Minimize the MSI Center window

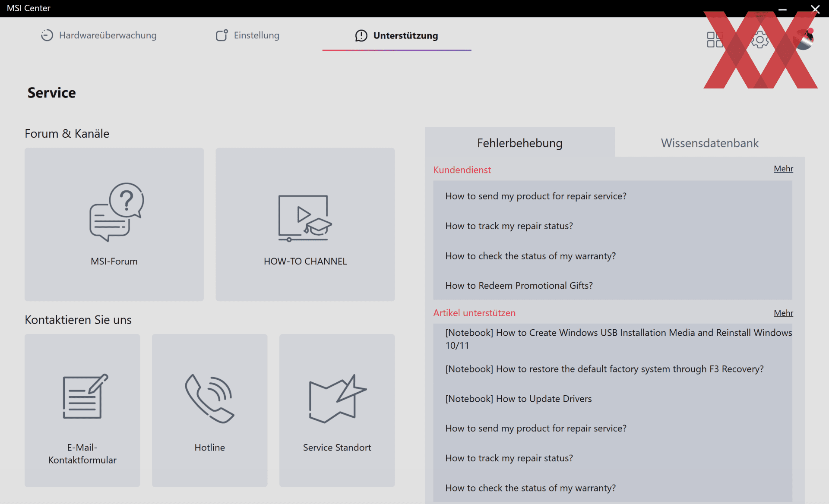tap(782, 9)
